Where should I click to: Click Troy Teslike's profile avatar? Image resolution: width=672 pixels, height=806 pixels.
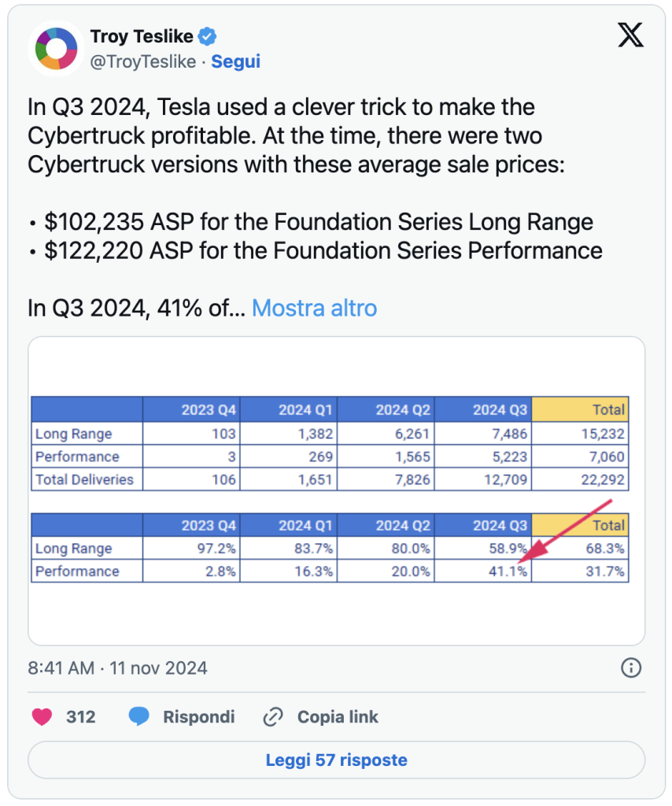click(56, 48)
